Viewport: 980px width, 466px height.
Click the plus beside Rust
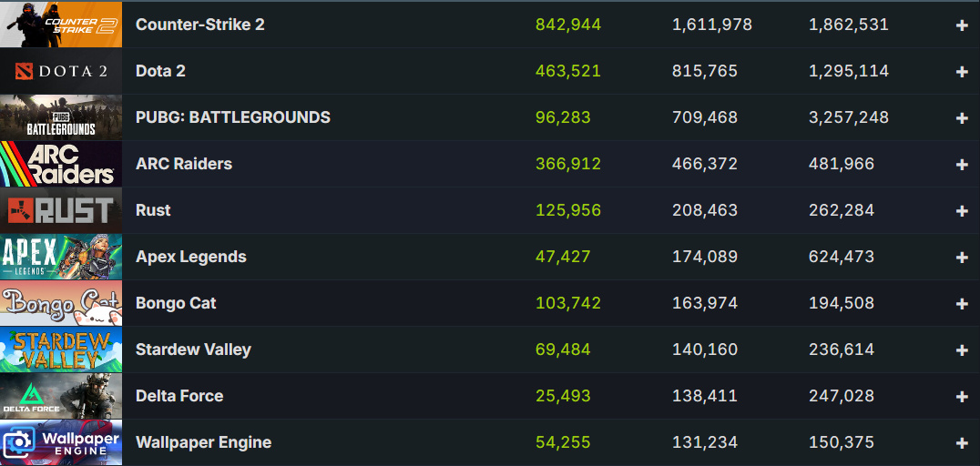coord(962,211)
